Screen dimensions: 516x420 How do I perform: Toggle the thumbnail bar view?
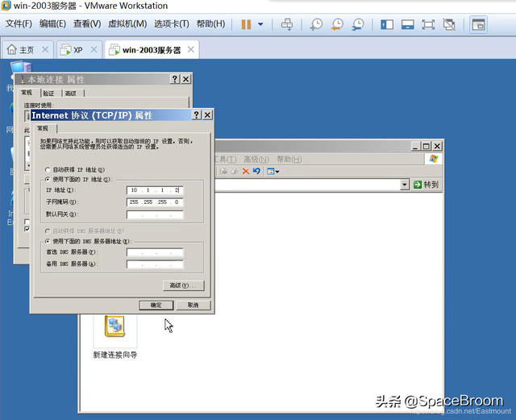click(407, 24)
